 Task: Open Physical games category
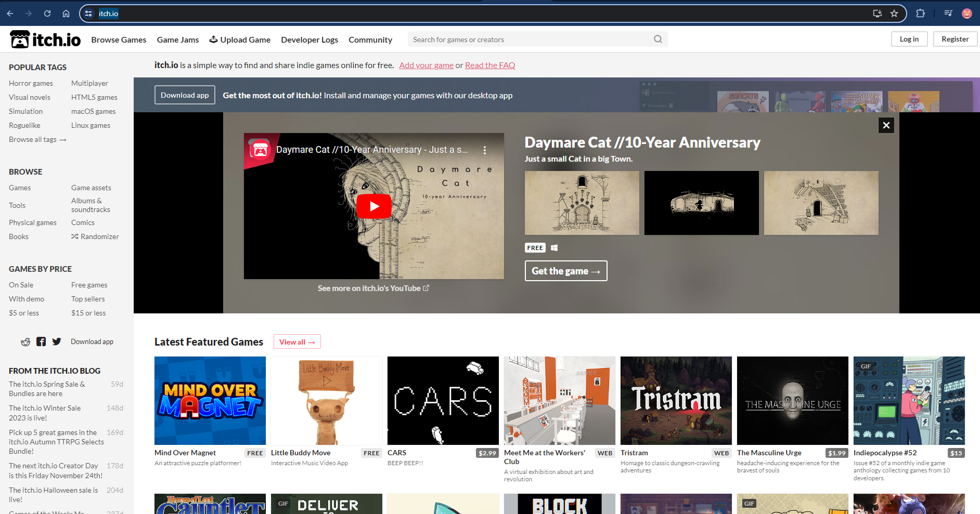coord(33,222)
